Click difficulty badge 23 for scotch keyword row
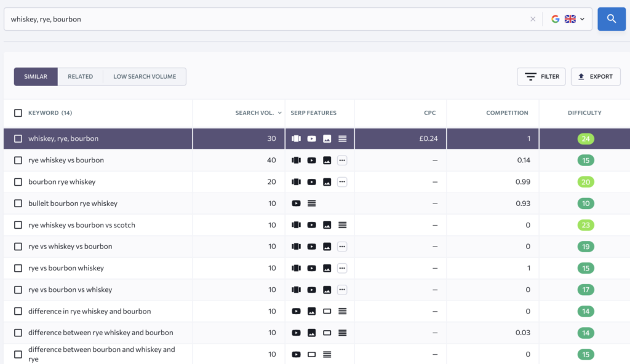Viewport: 630px width, 364px height. [586, 225]
